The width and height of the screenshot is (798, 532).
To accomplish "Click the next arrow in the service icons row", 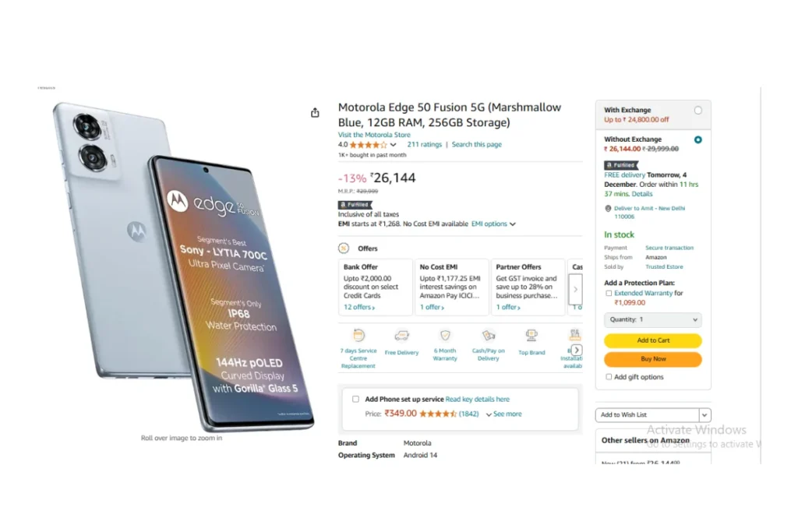I will [x=577, y=350].
